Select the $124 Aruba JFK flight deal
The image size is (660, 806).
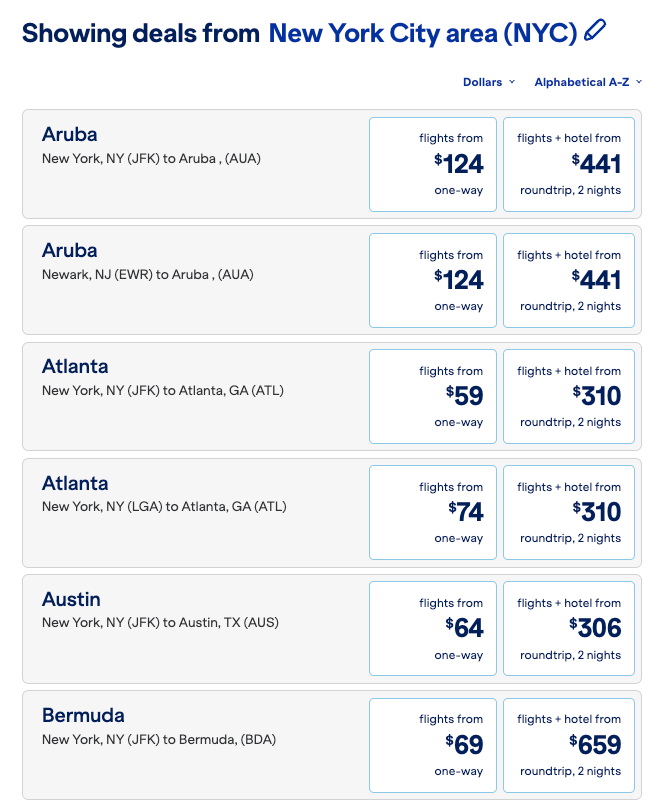tap(432, 164)
